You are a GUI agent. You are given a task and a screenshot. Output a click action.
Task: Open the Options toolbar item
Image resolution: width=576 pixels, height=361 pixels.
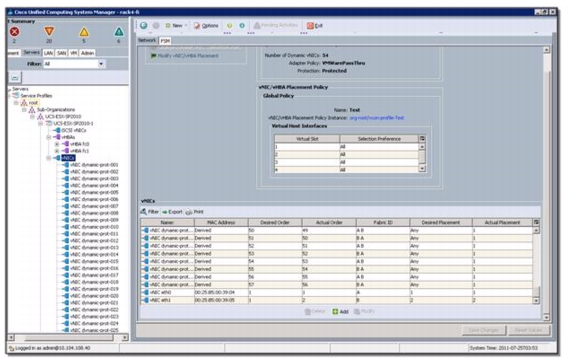click(206, 25)
